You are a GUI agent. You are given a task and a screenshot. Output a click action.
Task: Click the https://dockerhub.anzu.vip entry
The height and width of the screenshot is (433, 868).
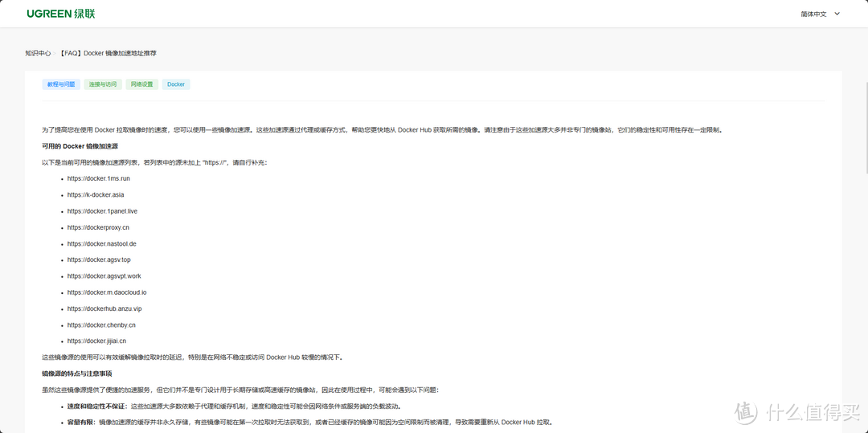coord(104,308)
